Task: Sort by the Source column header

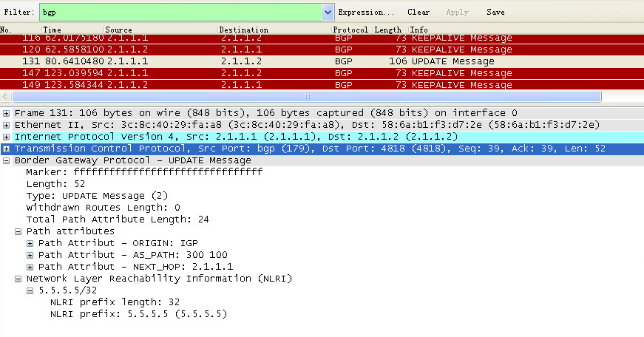Action: [x=160, y=30]
